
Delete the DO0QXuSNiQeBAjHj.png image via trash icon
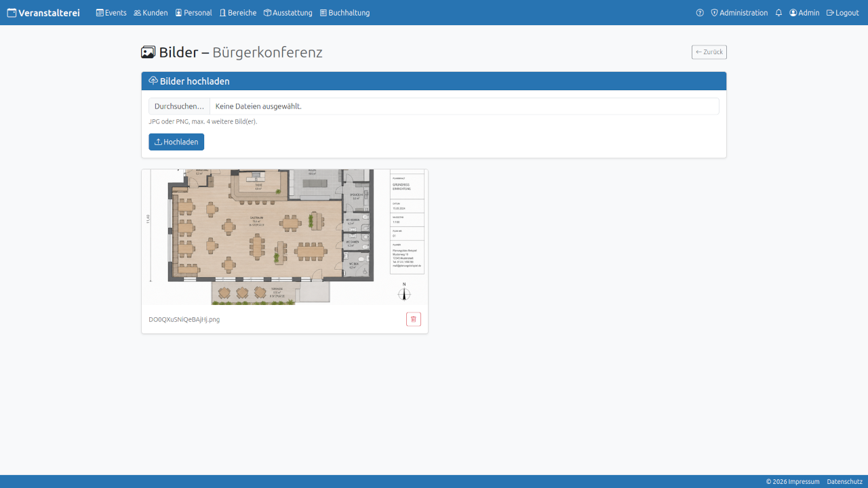[x=414, y=319]
